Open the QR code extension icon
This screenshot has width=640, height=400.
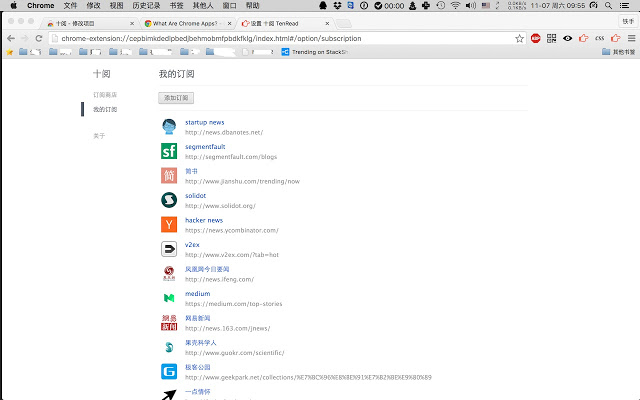click(x=551, y=38)
